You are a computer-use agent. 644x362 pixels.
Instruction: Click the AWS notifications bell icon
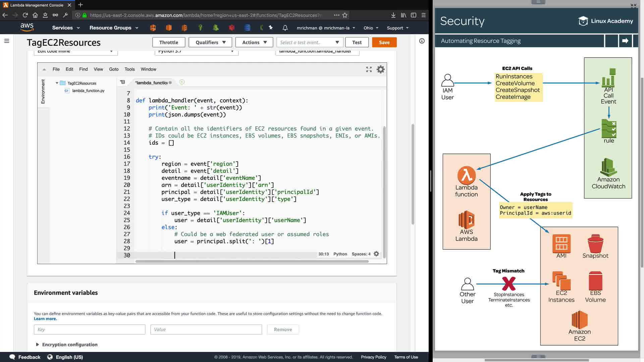[285, 28]
